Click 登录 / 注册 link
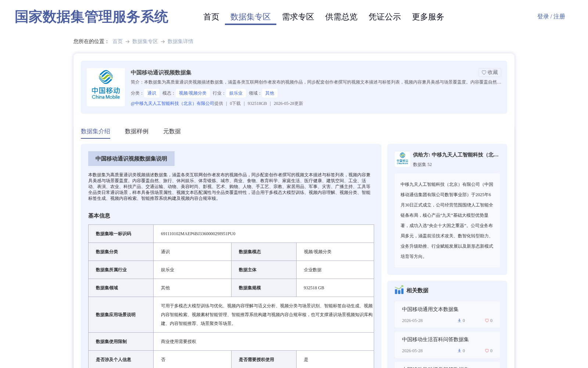 tap(551, 17)
